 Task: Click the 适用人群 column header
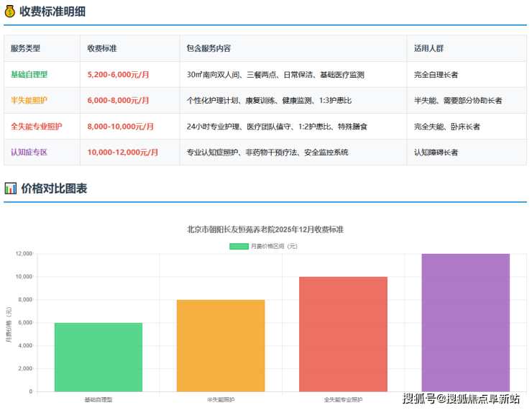tap(428, 49)
